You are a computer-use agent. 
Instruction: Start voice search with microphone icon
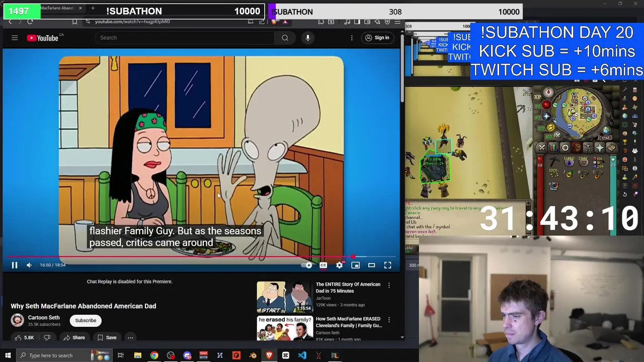pyautogui.click(x=308, y=38)
